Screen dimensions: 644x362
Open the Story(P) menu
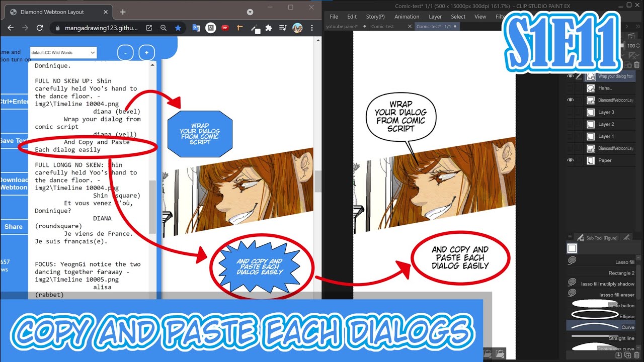375,17
